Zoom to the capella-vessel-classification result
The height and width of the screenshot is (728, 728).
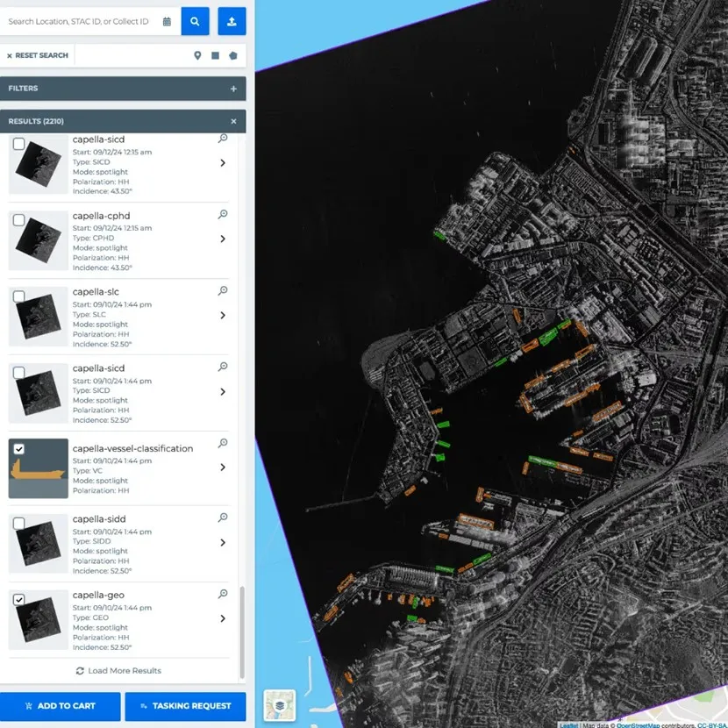pos(223,443)
